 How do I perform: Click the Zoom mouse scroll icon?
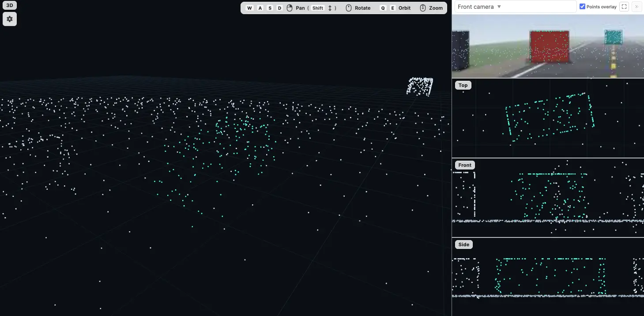coord(423,8)
